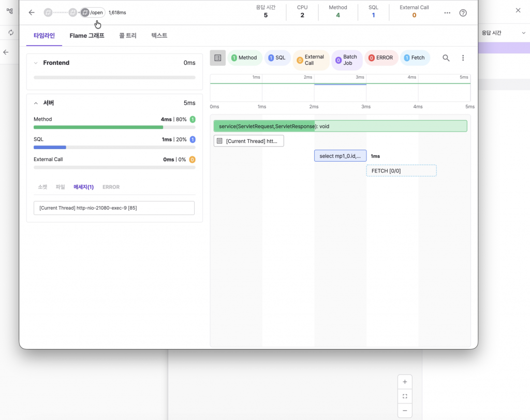This screenshot has width=530, height=420.
Task: Open the header ellipsis more menu
Action: click(447, 12)
